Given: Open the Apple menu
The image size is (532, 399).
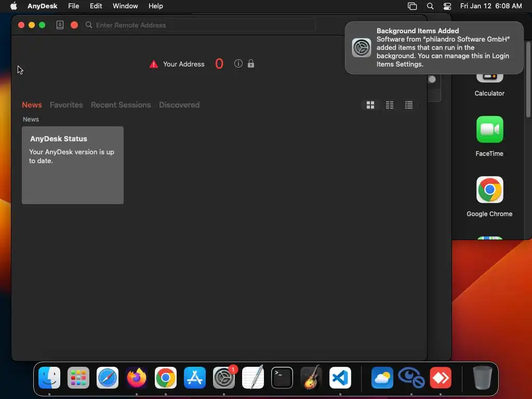Looking at the screenshot, I should pos(14,6).
